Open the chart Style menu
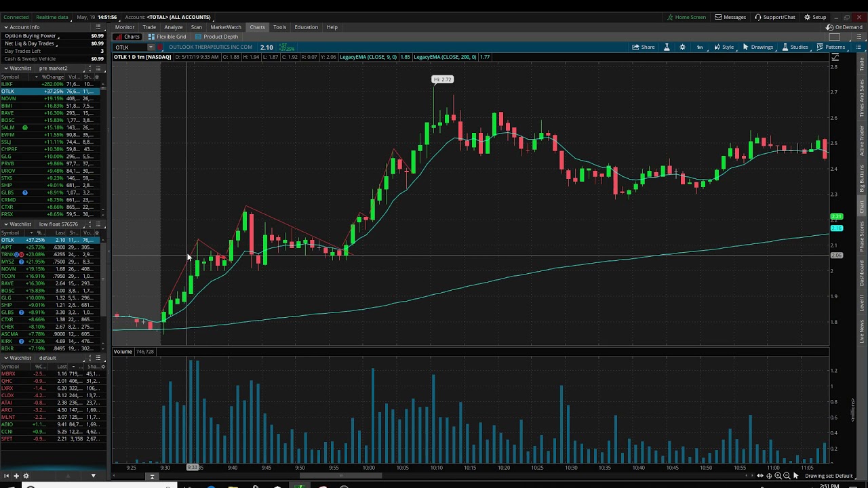This screenshot has width=868, height=488. [724, 47]
